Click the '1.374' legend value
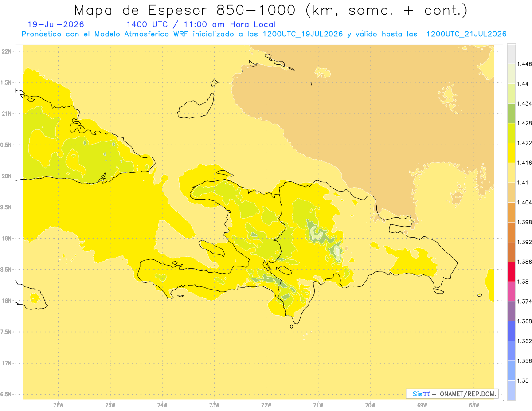The width and height of the screenshot is (532, 411). (x=524, y=301)
